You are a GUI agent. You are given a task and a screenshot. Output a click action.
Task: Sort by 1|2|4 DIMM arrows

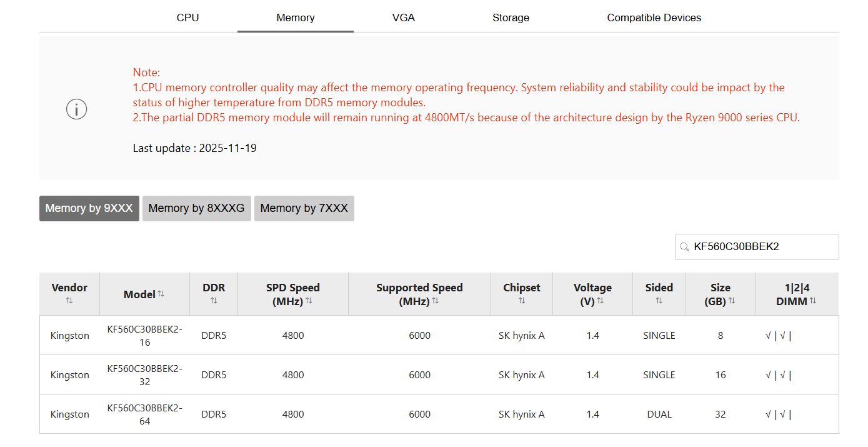pyautogui.click(x=813, y=301)
